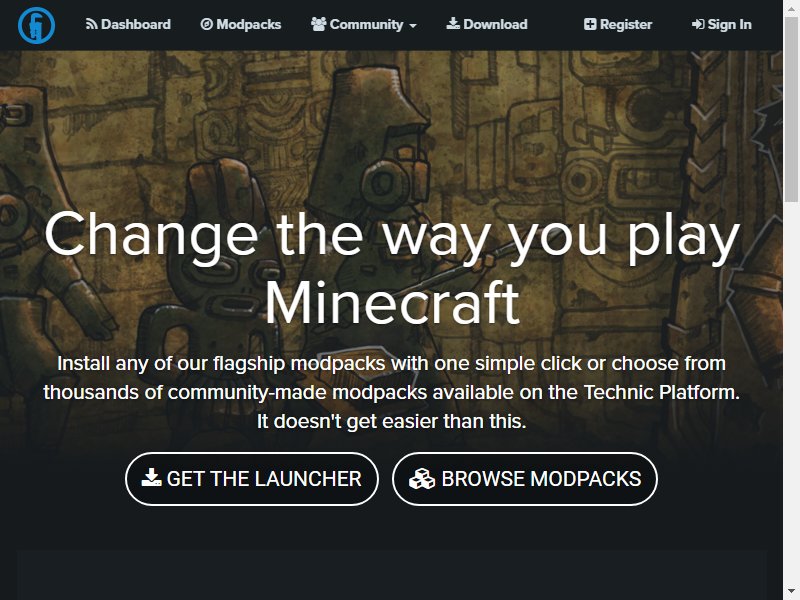The height and width of the screenshot is (600, 800).
Task: Click the arrow icon beside Sign In
Action: [698, 24]
